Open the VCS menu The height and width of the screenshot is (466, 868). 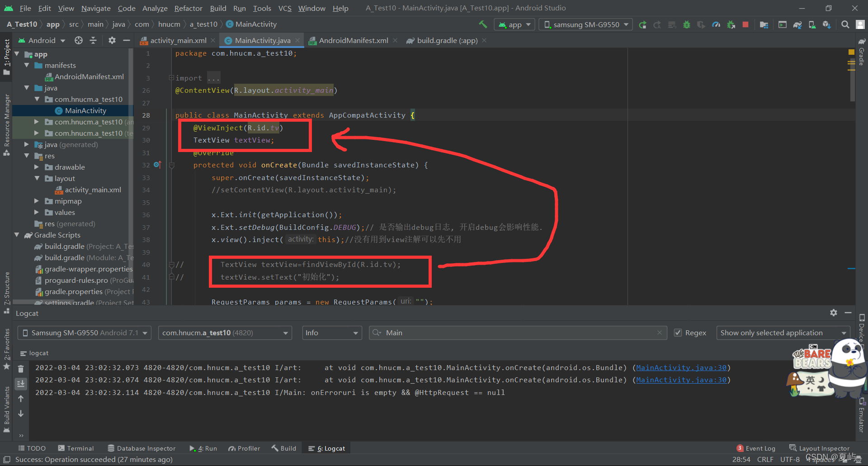(284, 8)
